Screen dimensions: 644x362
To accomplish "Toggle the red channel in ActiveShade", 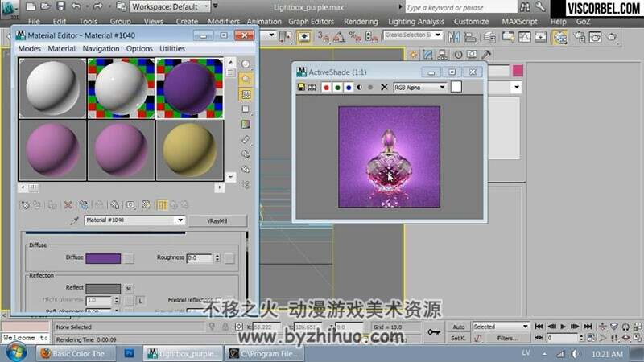I will coord(327,88).
